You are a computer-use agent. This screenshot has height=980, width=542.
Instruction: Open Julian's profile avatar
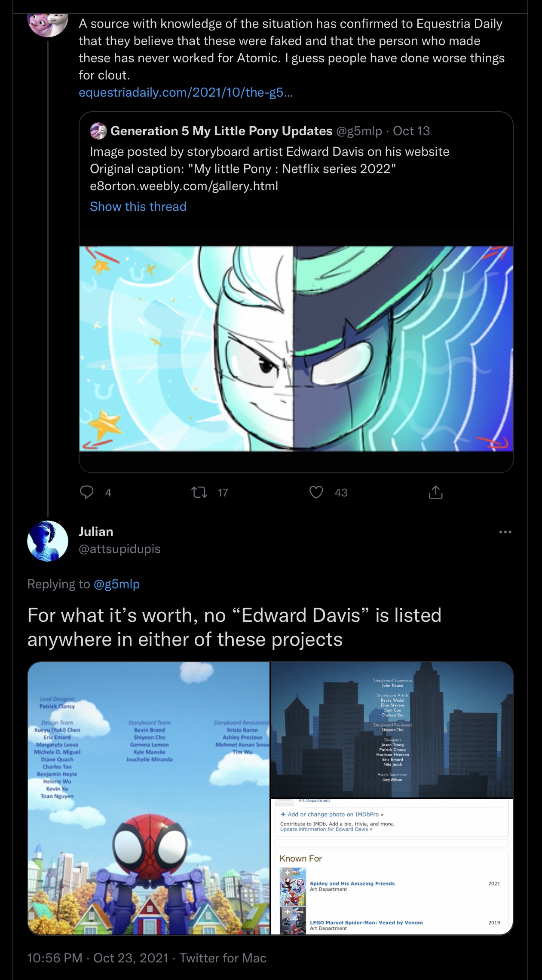pos(48,541)
